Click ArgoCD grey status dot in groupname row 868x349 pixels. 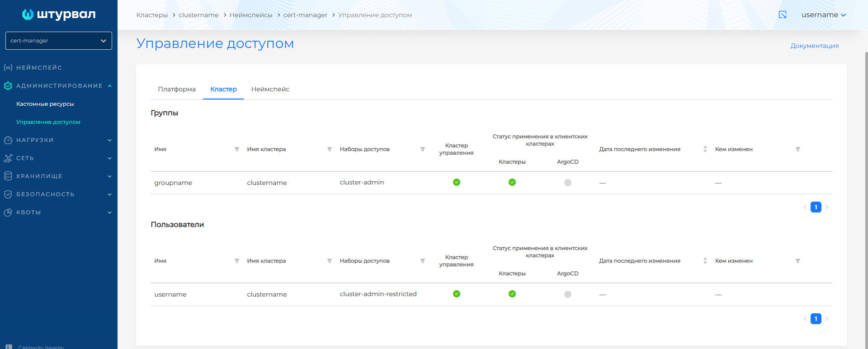click(568, 183)
